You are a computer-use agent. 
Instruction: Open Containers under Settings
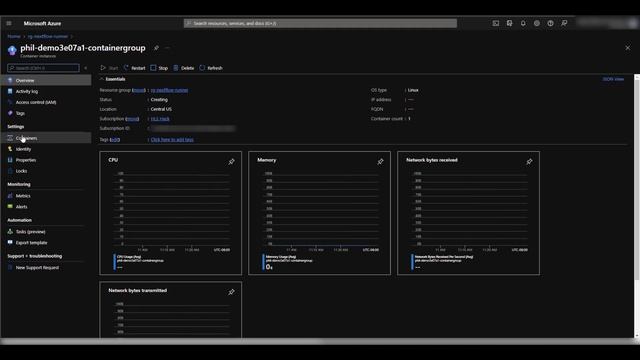[x=46, y=138]
